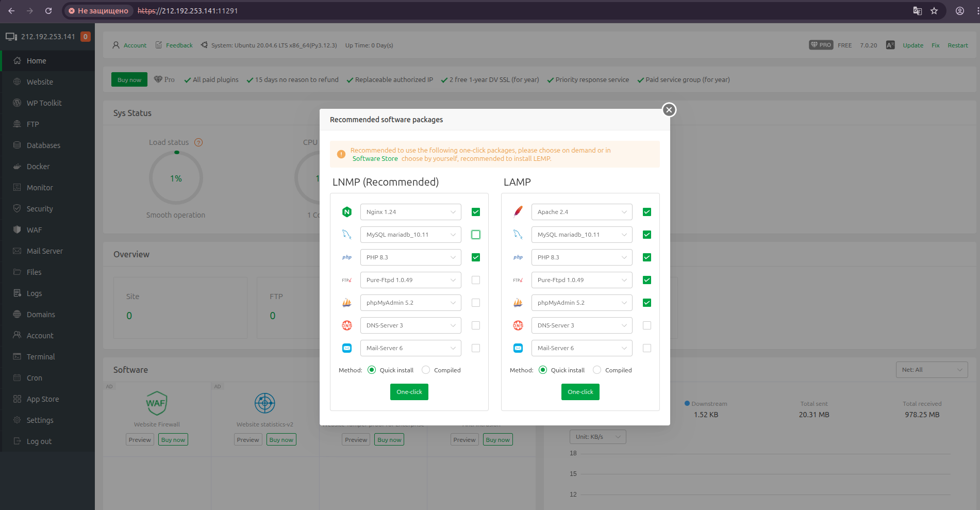This screenshot has height=510, width=980.
Task: Click the browser translate page icon
Action: click(x=918, y=11)
